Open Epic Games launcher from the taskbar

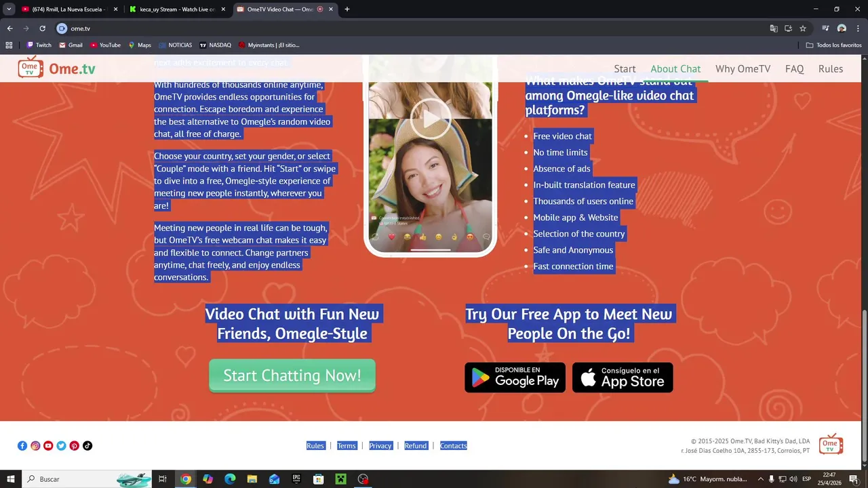tap(296, 479)
